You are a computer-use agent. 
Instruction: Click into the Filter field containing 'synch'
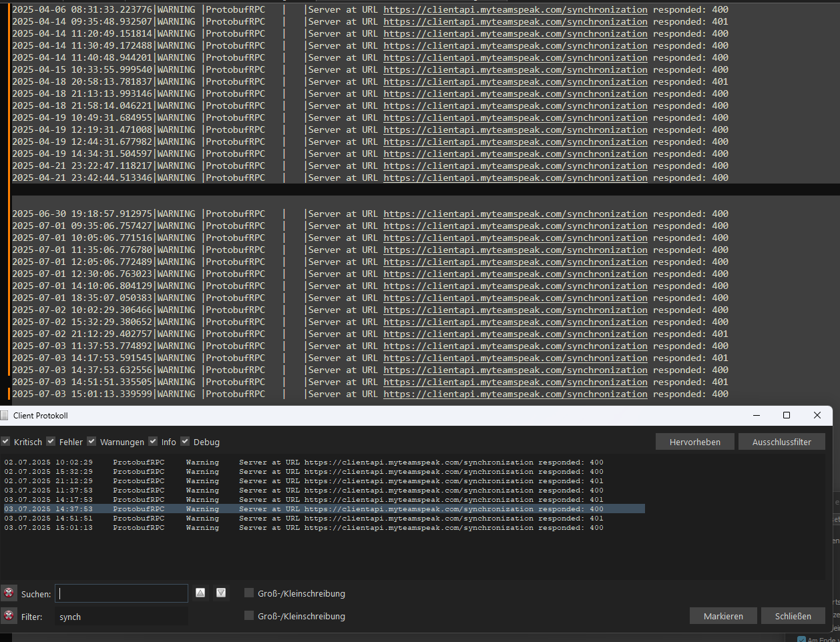(122, 617)
